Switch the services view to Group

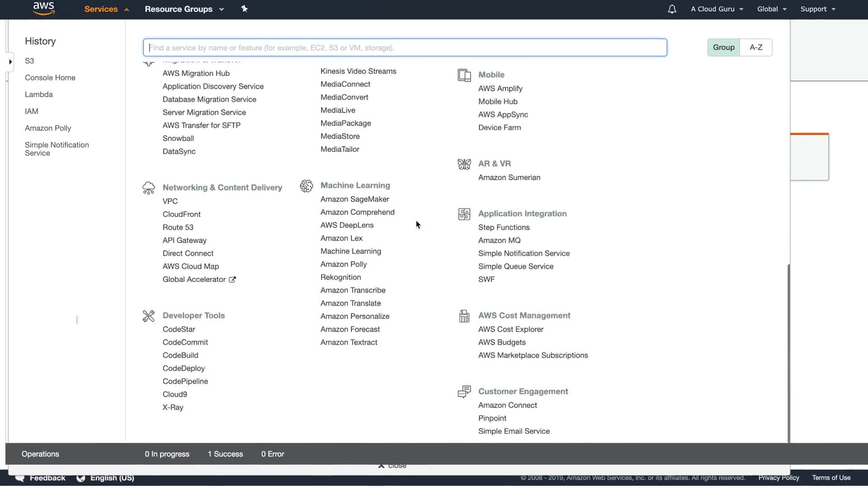coord(723,47)
